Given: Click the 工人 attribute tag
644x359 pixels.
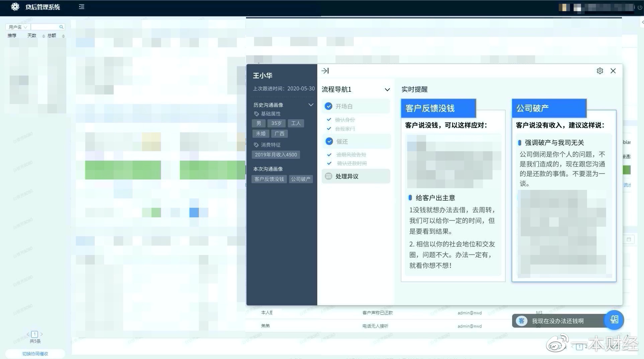Looking at the screenshot, I should pyautogui.click(x=296, y=123).
